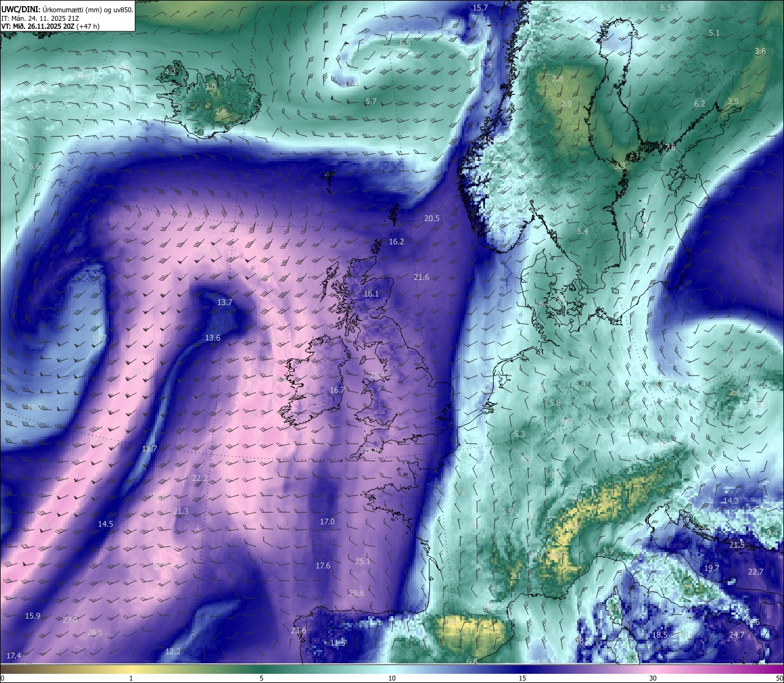Click the 6.2 value over Finland
This screenshot has height=683, width=784.
tap(699, 104)
